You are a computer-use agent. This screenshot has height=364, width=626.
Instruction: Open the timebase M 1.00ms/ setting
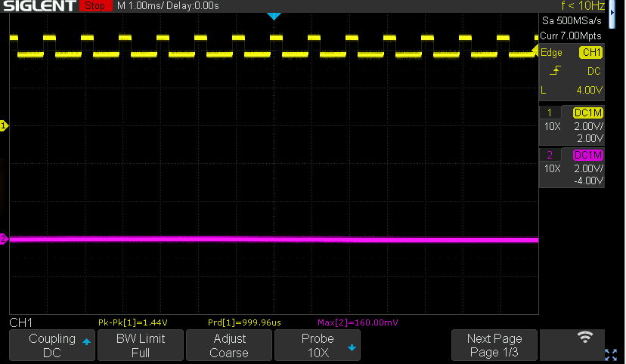click(x=141, y=6)
